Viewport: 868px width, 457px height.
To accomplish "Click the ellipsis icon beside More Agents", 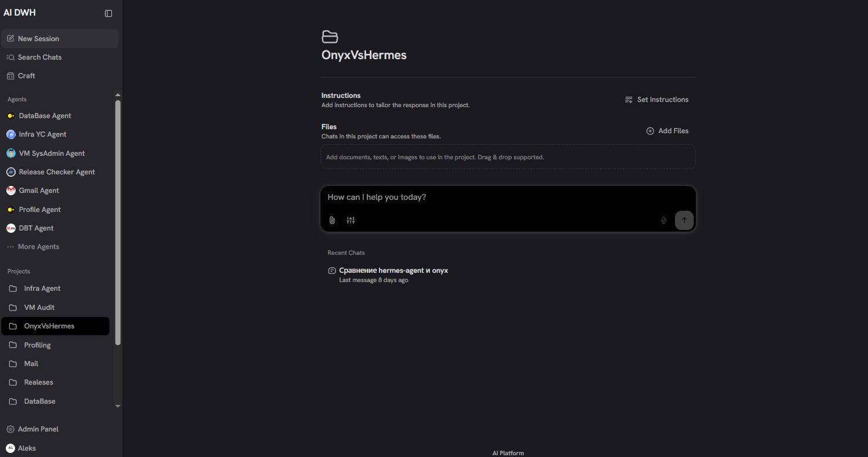I will 10,247.
